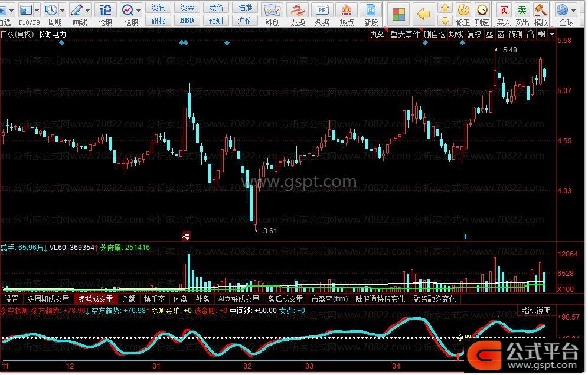588x375 pixels.
Task: Toggle the 九转 indicator on chart
Action: 378,34
